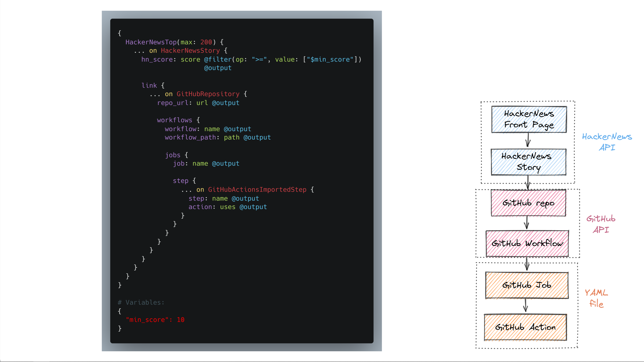Click the Variables comment in the code panel
This screenshot has height=362, width=644.
pos(141,302)
